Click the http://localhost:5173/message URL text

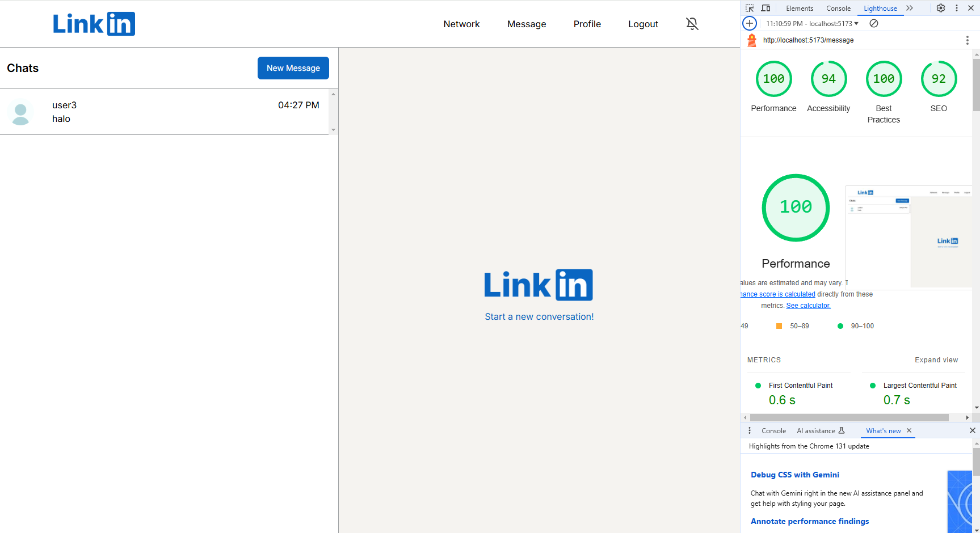tap(808, 40)
